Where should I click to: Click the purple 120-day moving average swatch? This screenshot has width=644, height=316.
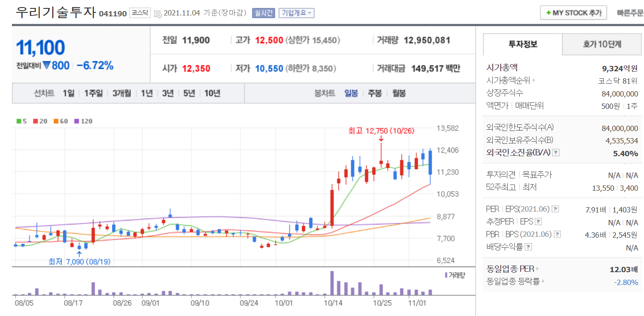coord(77,121)
